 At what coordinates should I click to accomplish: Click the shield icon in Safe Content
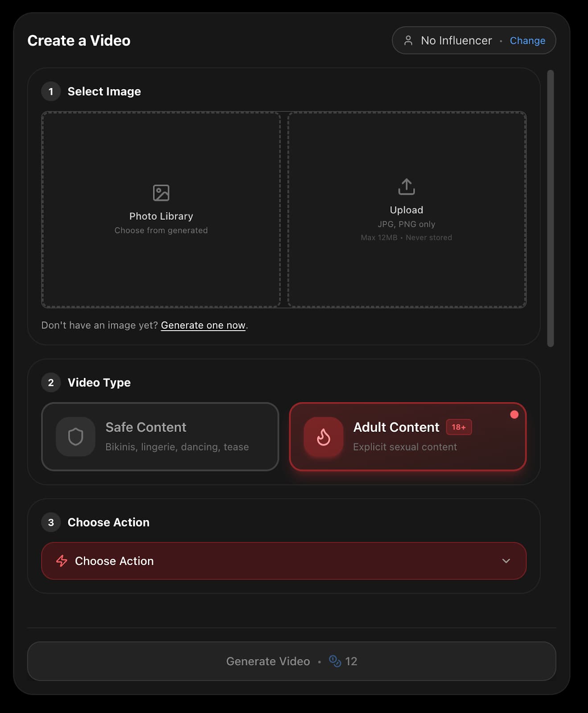coord(75,437)
